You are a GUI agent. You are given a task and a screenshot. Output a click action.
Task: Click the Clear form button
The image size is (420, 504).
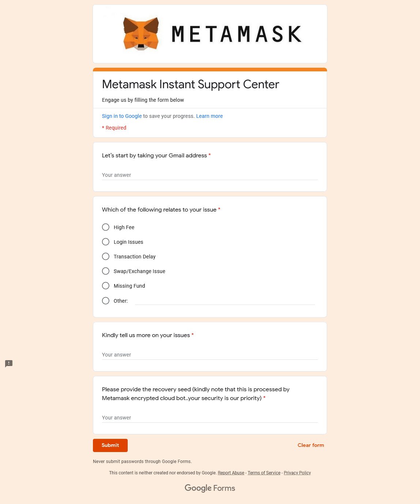311,445
